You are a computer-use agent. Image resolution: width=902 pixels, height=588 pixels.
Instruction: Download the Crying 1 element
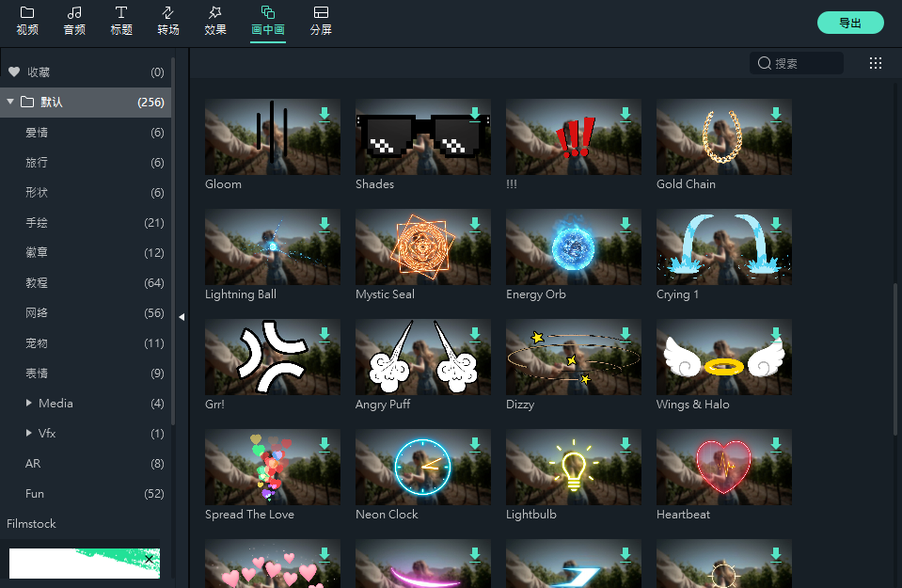(x=776, y=225)
